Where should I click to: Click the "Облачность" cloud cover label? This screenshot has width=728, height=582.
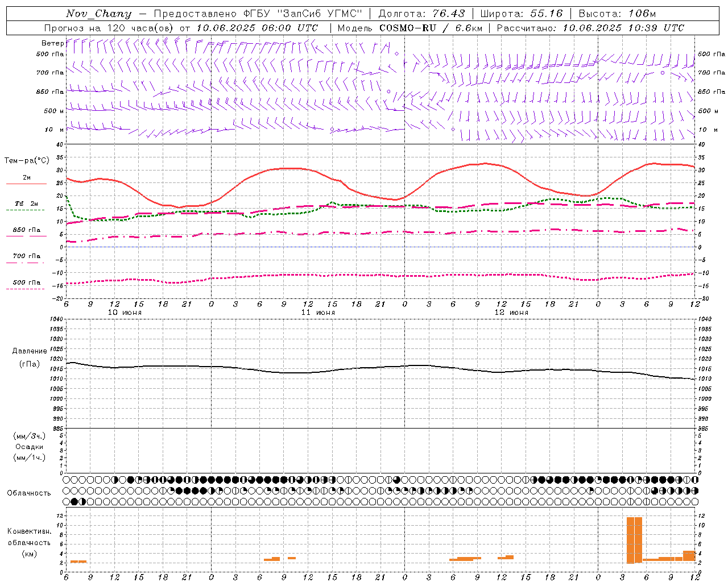29,493
